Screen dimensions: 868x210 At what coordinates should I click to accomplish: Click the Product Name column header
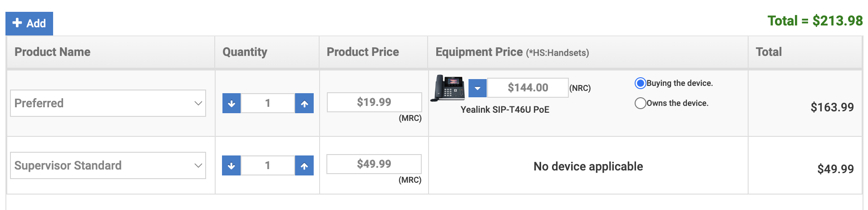pyautogui.click(x=53, y=52)
